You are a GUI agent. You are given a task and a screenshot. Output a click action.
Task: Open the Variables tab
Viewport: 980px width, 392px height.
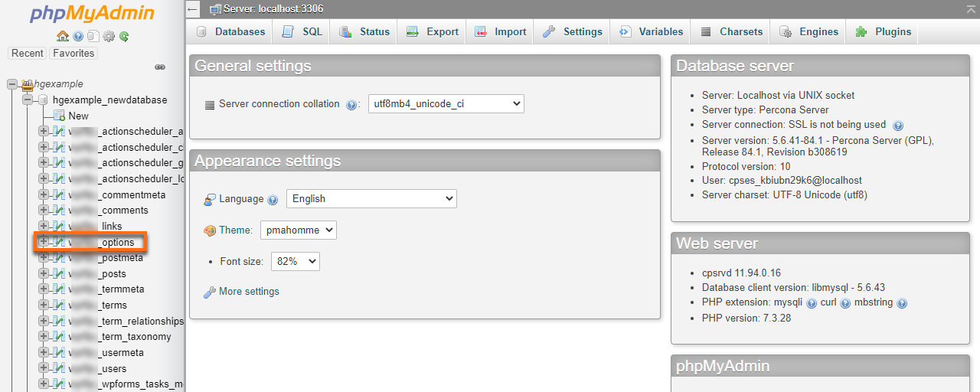pyautogui.click(x=651, y=31)
